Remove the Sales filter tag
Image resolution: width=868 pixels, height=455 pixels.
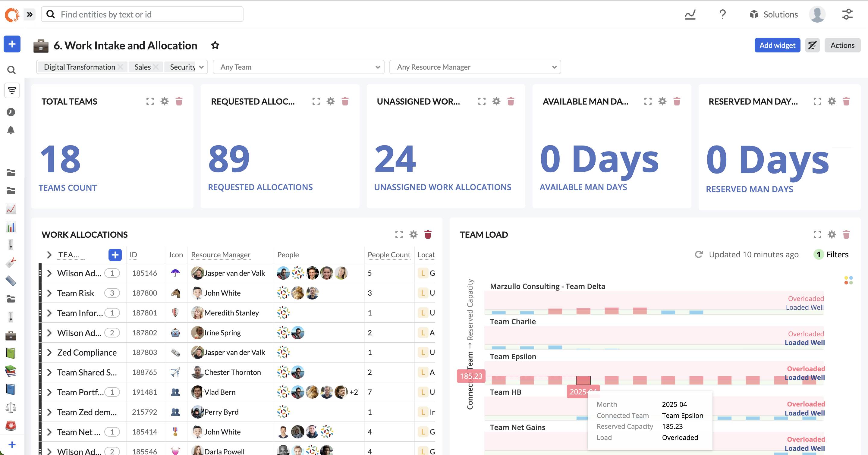pos(156,67)
